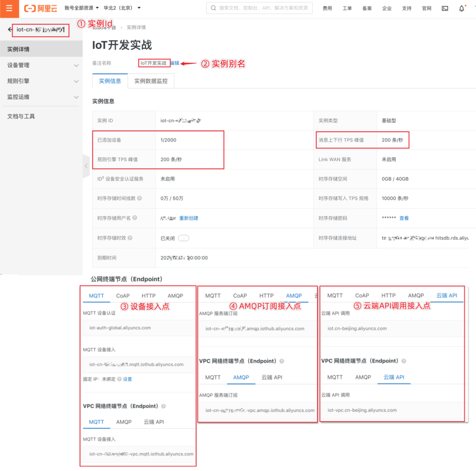Focus the top search input field
The width and height of the screenshot is (476, 471).
point(259,8)
